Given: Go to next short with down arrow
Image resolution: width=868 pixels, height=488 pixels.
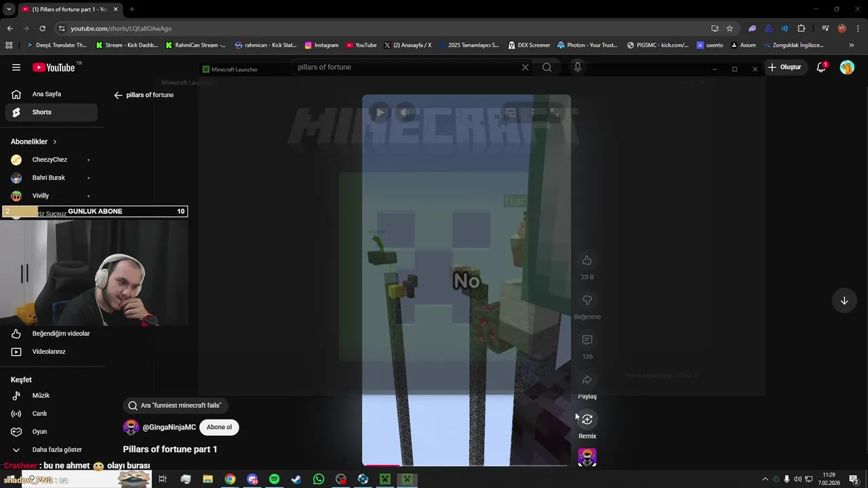Looking at the screenshot, I should [x=844, y=300].
